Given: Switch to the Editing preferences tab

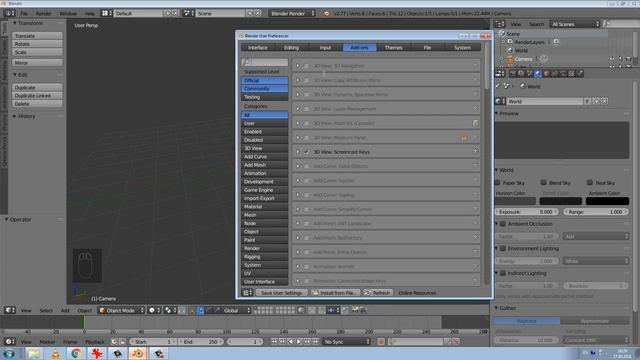Looking at the screenshot, I should click(291, 47).
